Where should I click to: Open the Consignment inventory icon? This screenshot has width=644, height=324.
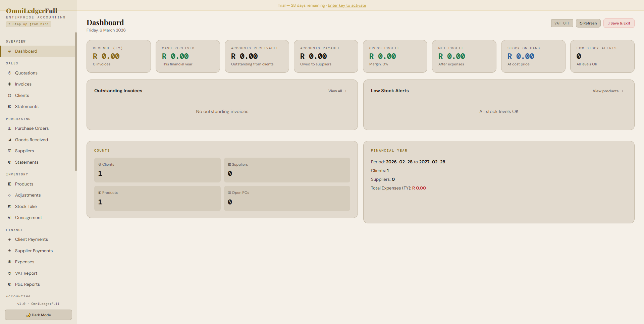pos(10,217)
